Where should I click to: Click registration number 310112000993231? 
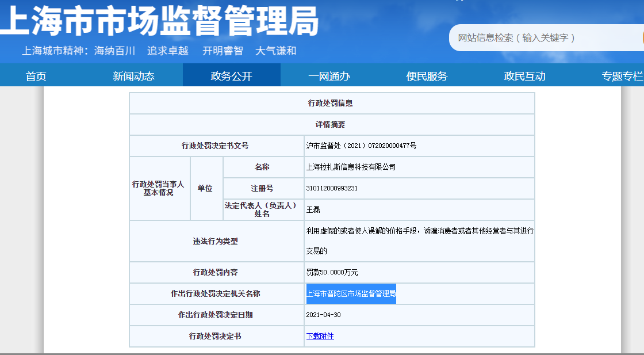tap(332, 188)
